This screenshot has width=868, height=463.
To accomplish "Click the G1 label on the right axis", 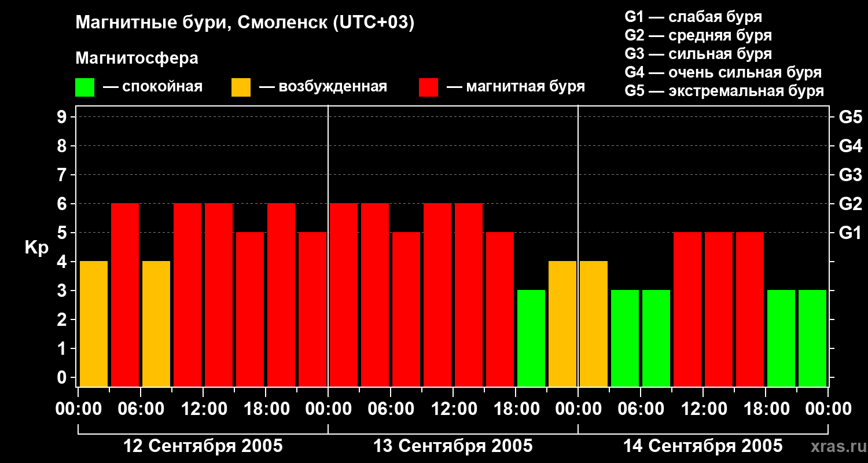I will [850, 233].
